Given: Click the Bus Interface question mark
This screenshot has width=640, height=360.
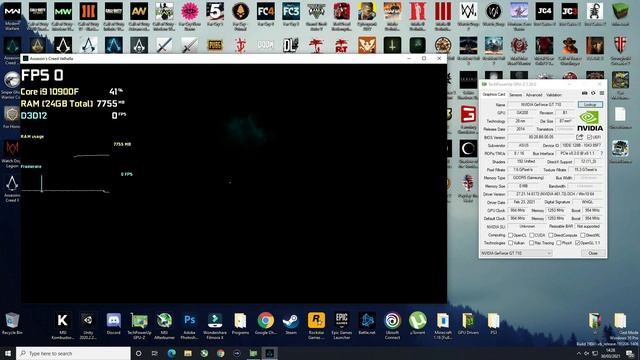Looking at the screenshot, I should pyautogui.click(x=601, y=153).
